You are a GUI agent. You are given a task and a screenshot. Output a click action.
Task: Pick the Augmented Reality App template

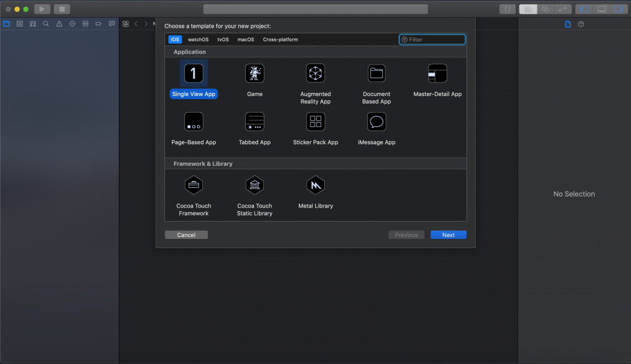315,84
